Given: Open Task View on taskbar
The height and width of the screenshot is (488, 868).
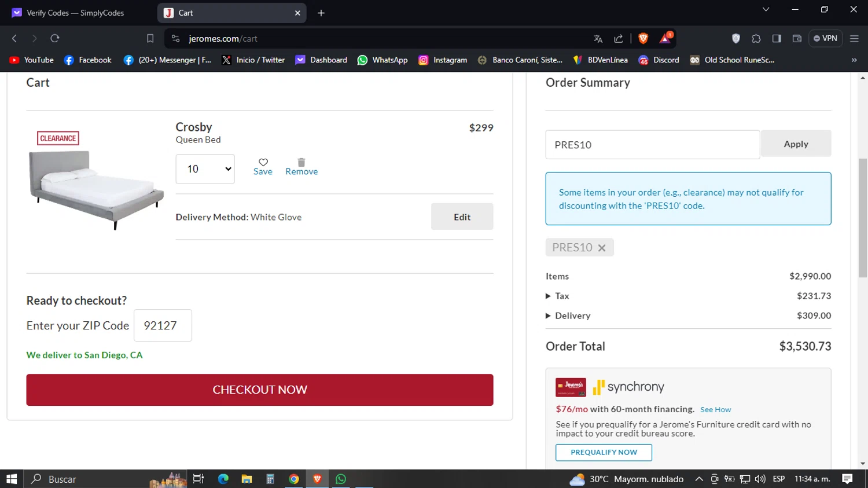Looking at the screenshot, I should pos(198,479).
